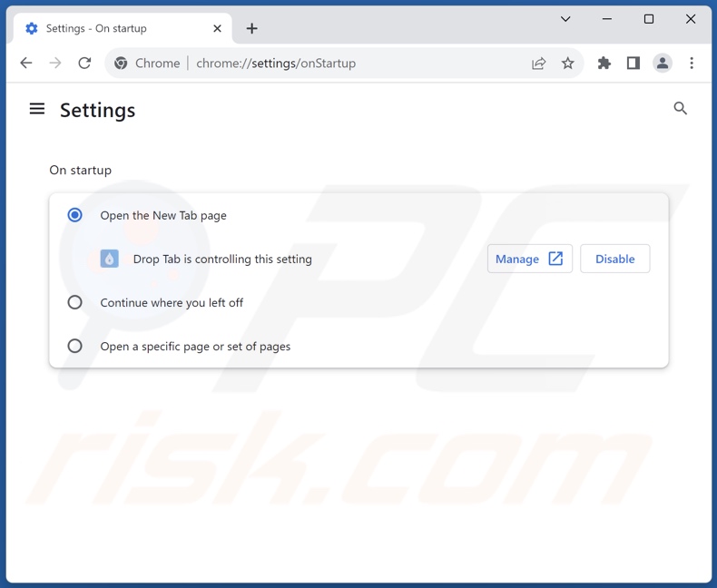Go back using the browser back arrow

26,64
